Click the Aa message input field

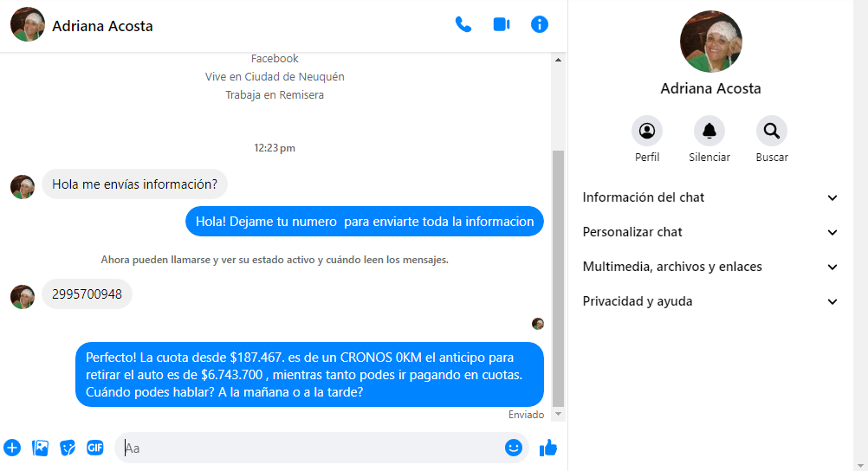click(x=312, y=448)
